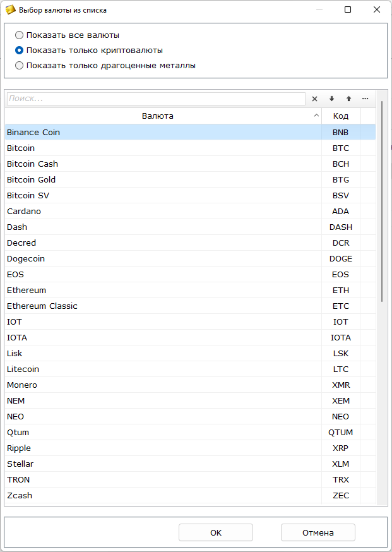Image resolution: width=392 pixels, height=552 pixels.
Task: Click into the 'Поиск...' search field
Action: 156,99
